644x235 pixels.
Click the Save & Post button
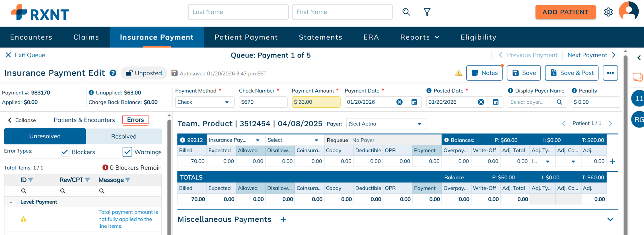click(x=572, y=73)
